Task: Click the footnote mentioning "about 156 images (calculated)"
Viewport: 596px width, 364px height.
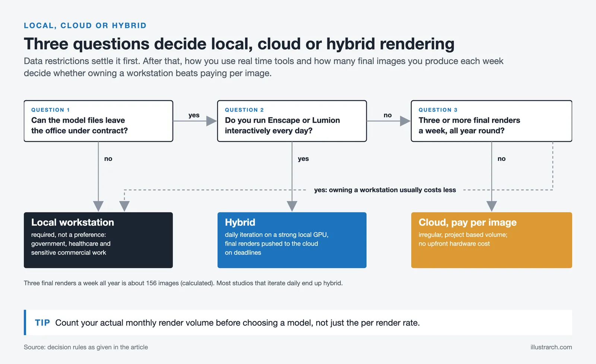Action: [x=183, y=283]
